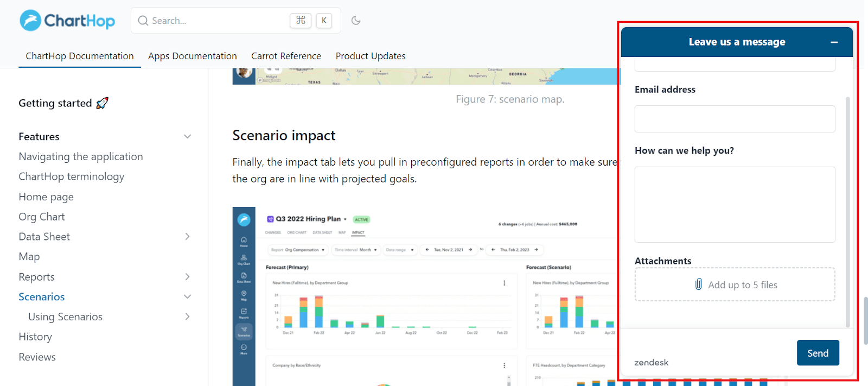Open the Apps Documentation tab
The width and height of the screenshot is (868, 386).
[192, 56]
